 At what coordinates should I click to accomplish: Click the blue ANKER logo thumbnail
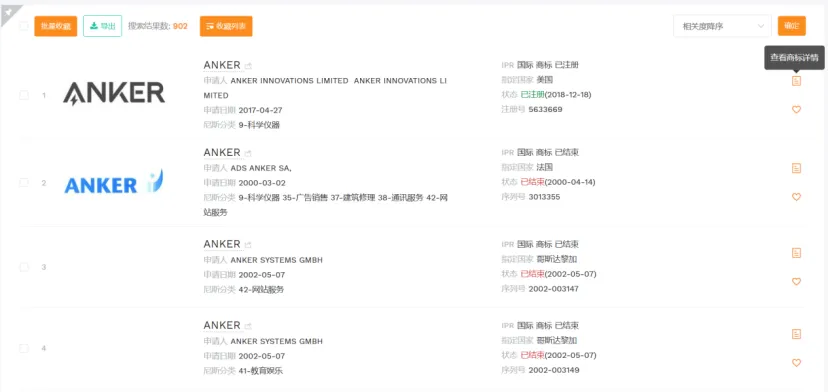coord(114,182)
